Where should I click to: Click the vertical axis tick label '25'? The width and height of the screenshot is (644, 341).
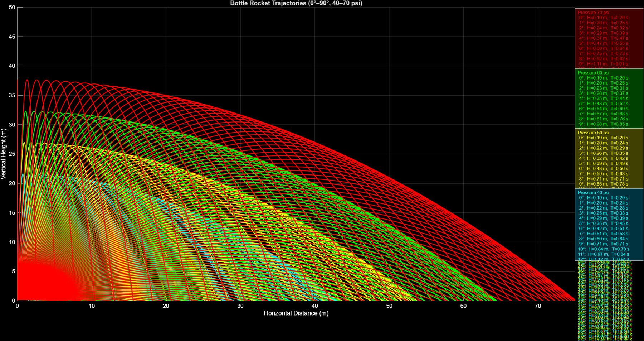coord(12,154)
